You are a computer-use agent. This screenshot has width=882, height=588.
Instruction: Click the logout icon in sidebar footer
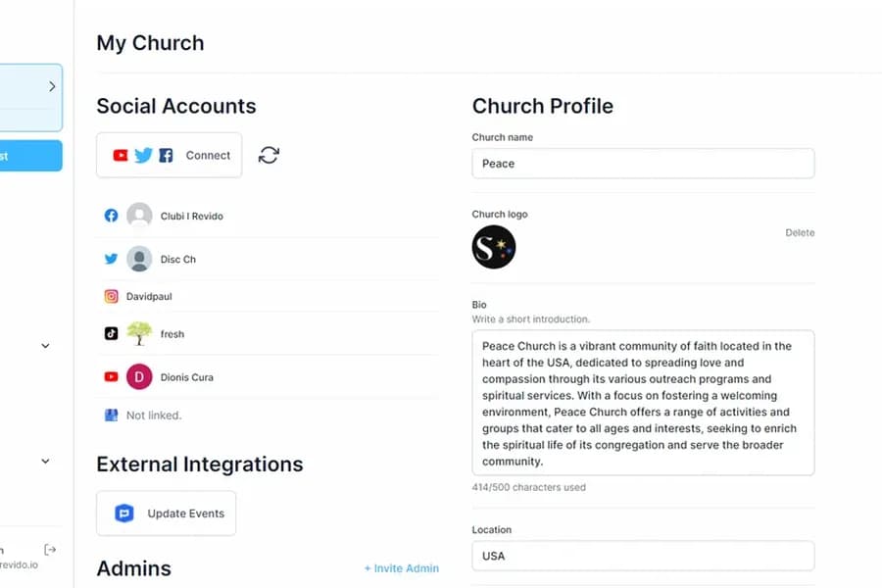50,549
